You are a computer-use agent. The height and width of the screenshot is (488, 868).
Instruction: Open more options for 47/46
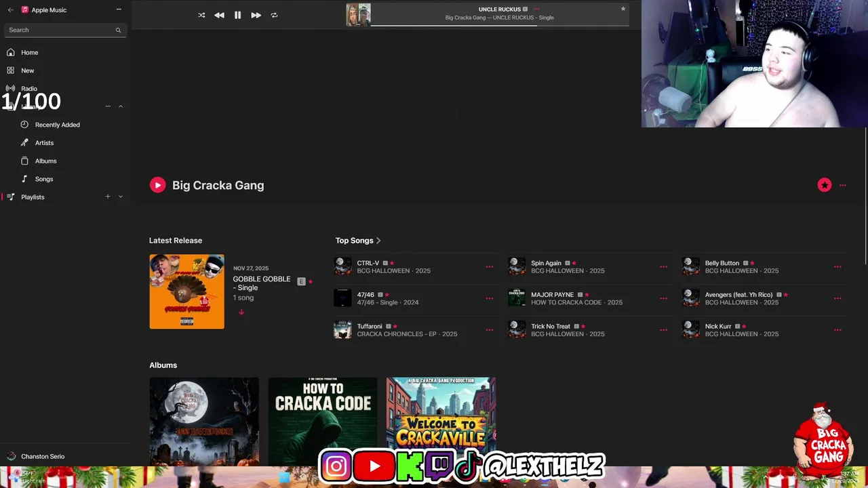[490, 298]
